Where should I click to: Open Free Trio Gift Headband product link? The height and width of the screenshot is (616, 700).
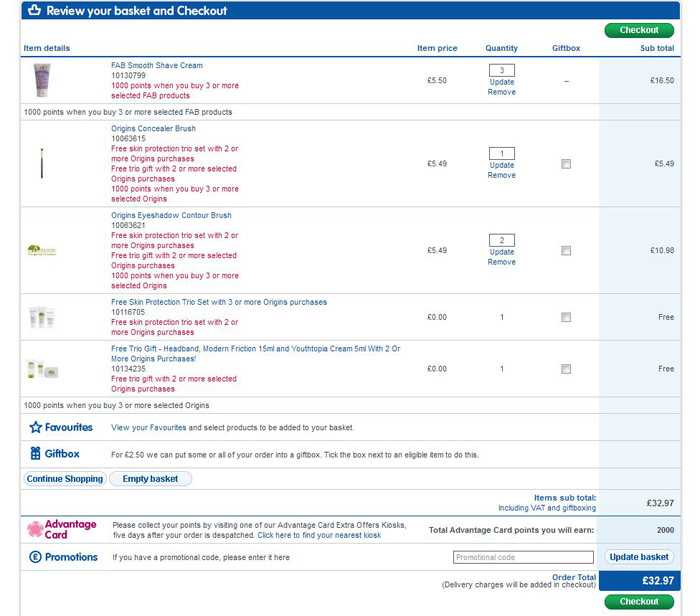[256, 354]
